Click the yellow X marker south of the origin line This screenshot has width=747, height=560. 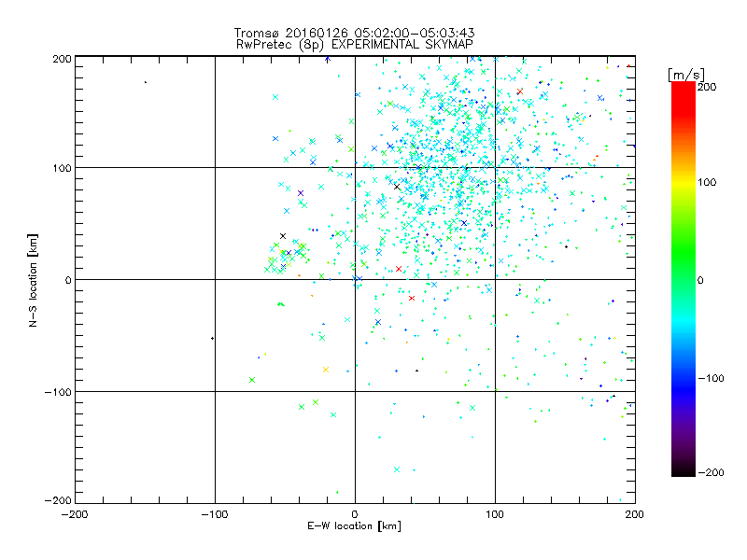point(326,370)
